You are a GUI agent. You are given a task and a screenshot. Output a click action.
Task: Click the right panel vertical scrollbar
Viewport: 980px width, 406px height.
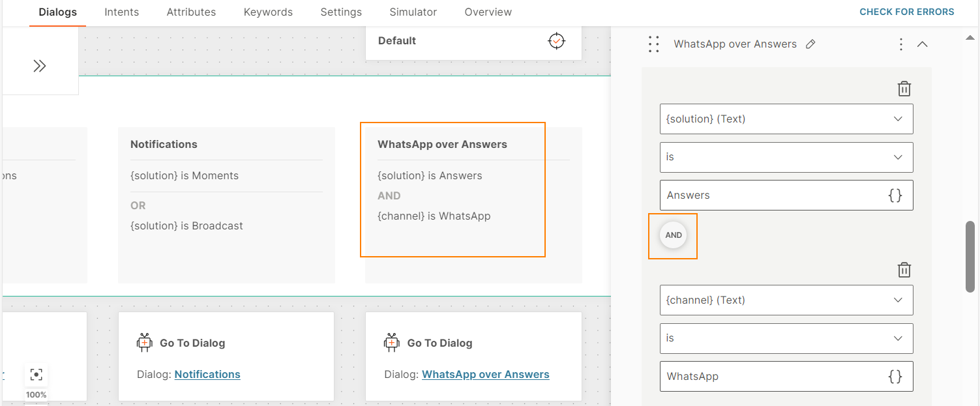[970, 256]
